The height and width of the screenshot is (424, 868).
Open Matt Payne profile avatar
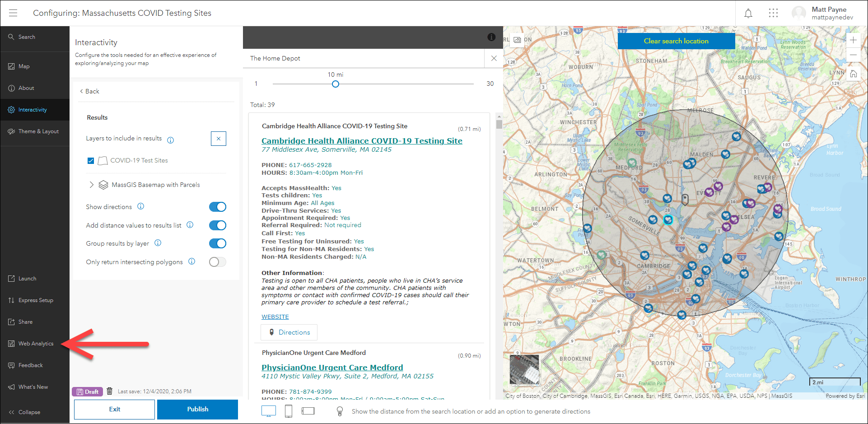pos(798,13)
